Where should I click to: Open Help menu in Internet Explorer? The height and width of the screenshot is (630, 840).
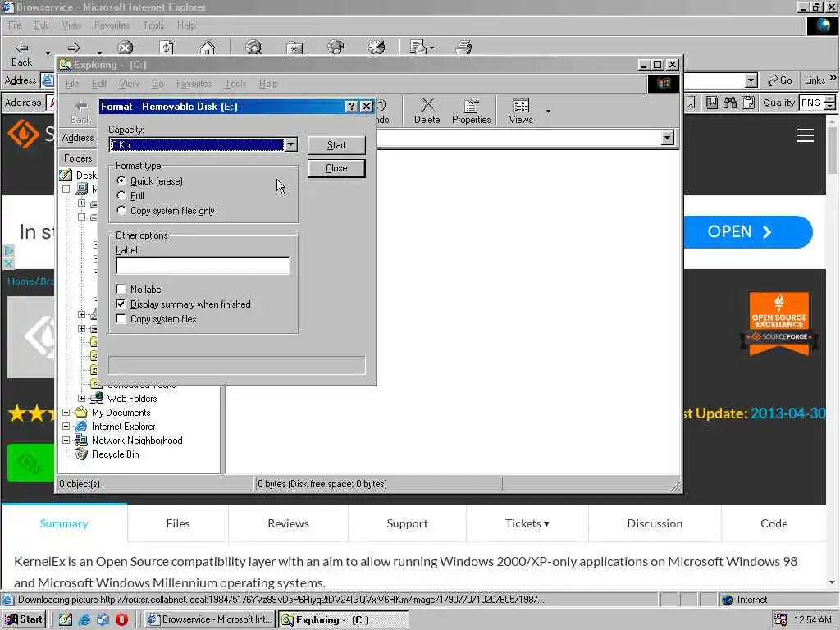(x=186, y=25)
